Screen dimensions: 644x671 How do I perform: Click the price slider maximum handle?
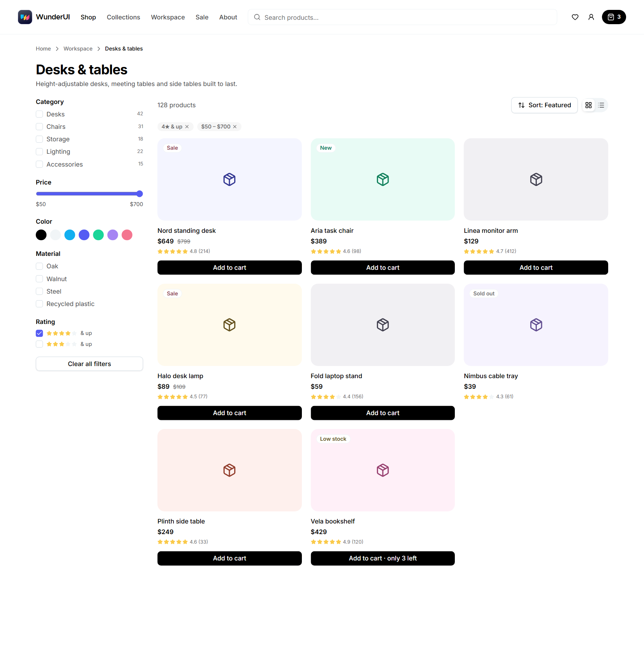[139, 194]
